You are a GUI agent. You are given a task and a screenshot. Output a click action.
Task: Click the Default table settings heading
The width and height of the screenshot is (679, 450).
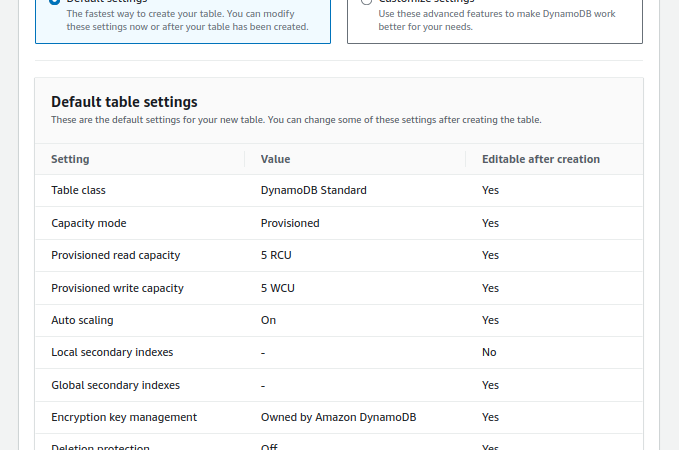coord(124,102)
